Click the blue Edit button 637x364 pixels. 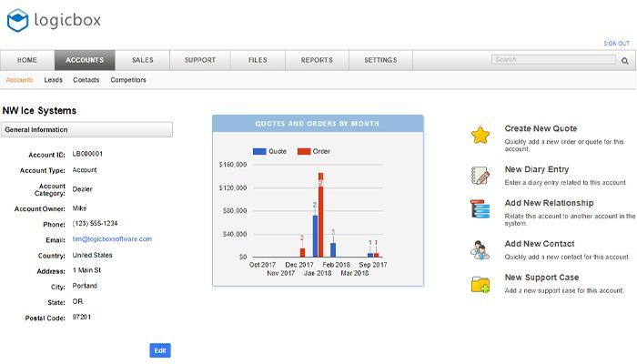click(160, 350)
